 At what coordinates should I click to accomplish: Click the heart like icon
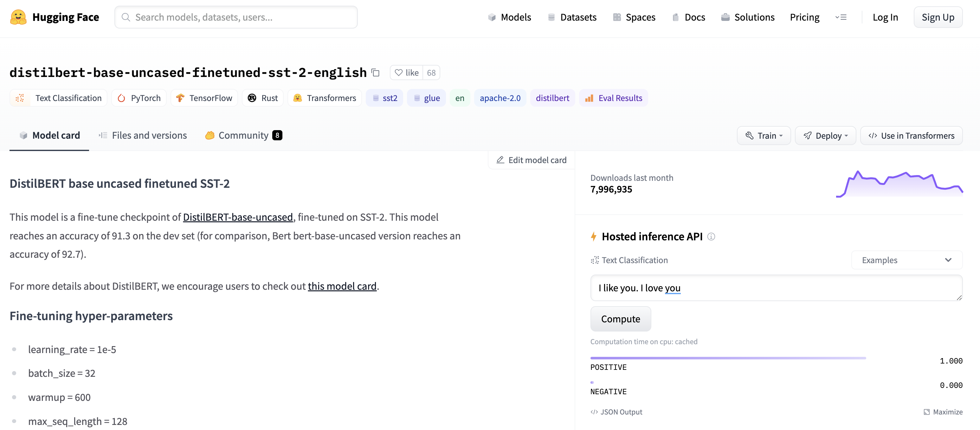pyautogui.click(x=398, y=73)
